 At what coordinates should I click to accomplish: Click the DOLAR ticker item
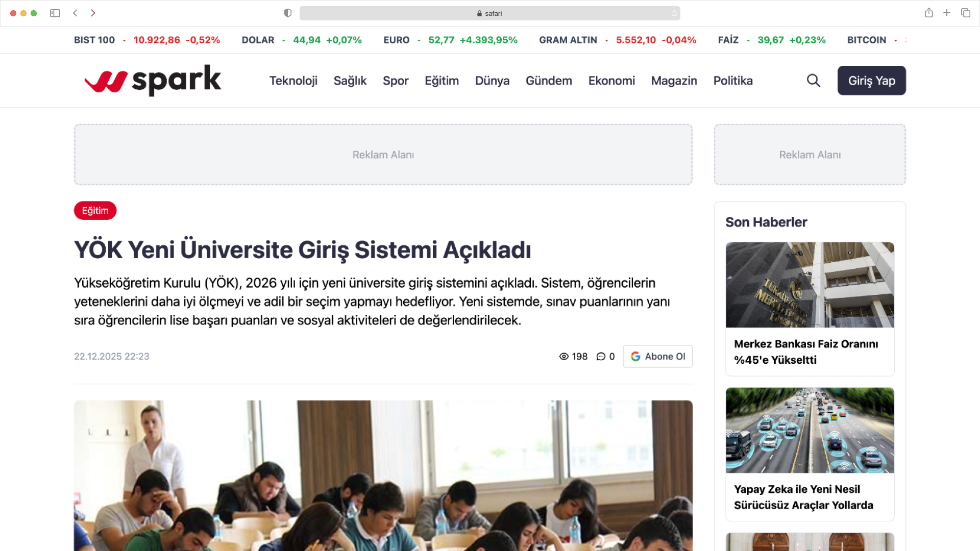pos(302,40)
